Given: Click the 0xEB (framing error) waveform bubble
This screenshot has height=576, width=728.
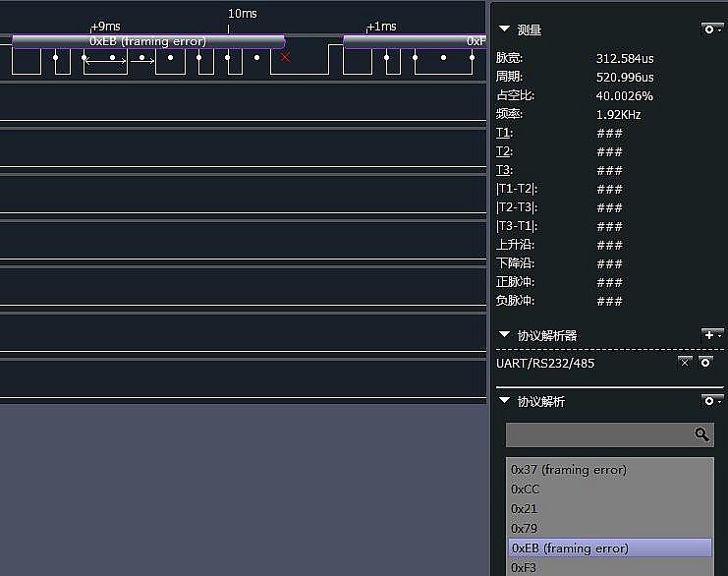Looking at the screenshot, I should (x=147, y=41).
